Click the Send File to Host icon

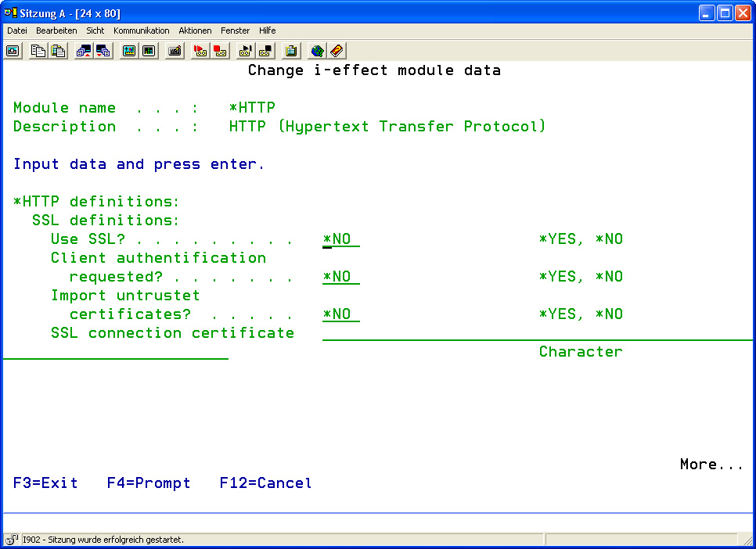tap(83, 51)
